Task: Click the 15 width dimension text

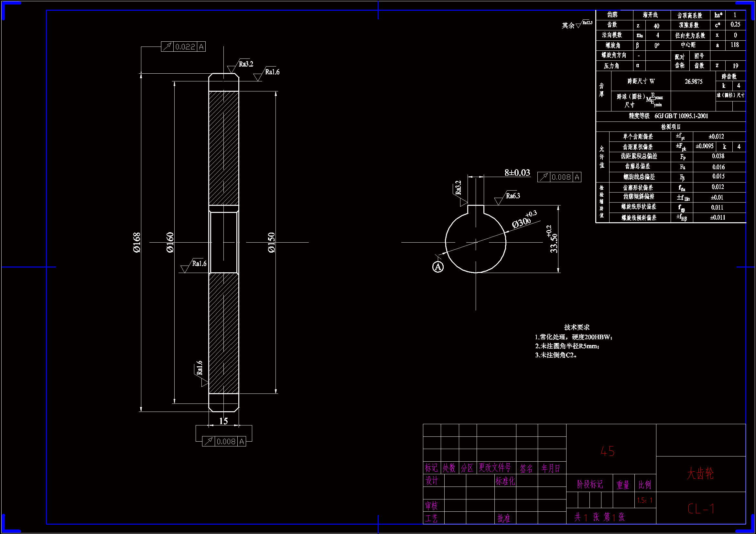Action: click(223, 421)
